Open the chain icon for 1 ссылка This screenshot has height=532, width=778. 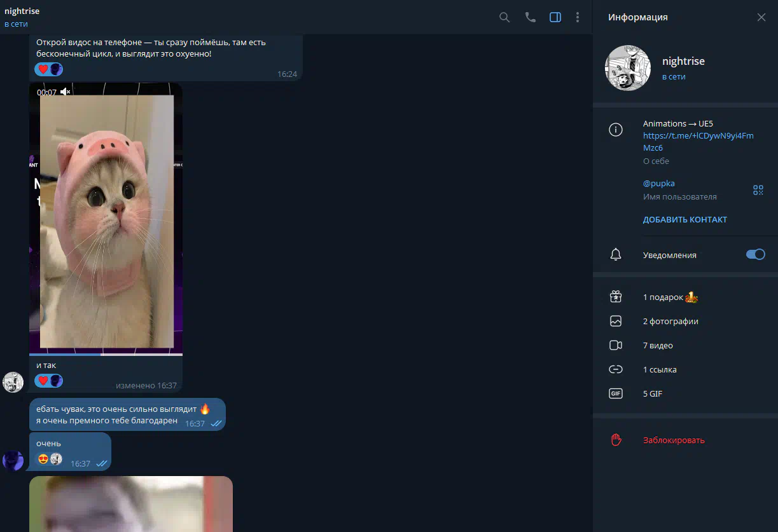click(x=616, y=369)
